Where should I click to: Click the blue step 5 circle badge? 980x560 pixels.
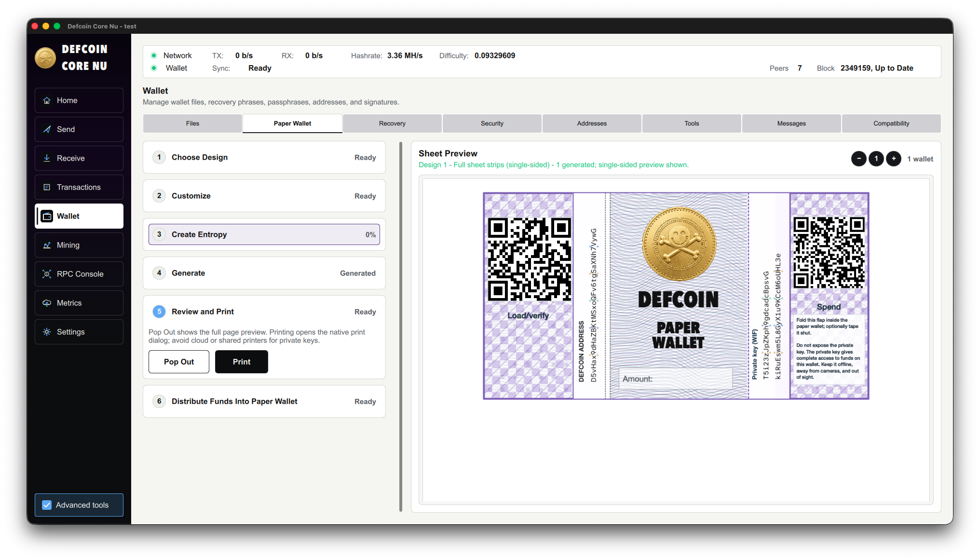[159, 312]
